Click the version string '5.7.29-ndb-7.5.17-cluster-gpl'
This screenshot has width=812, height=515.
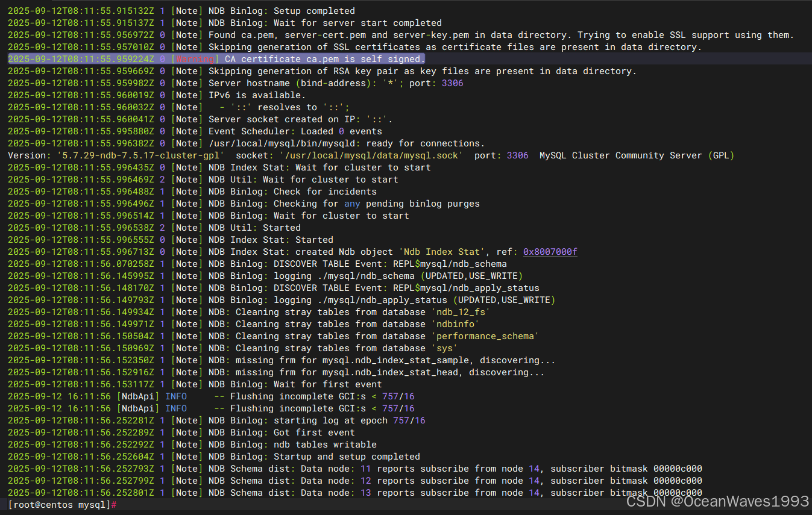coord(141,155)
